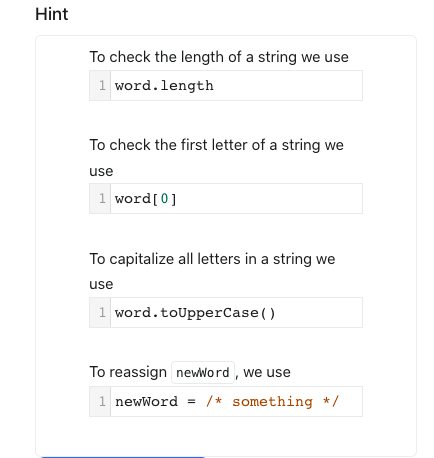Click the word[0] code snippet

click(146, 199)
